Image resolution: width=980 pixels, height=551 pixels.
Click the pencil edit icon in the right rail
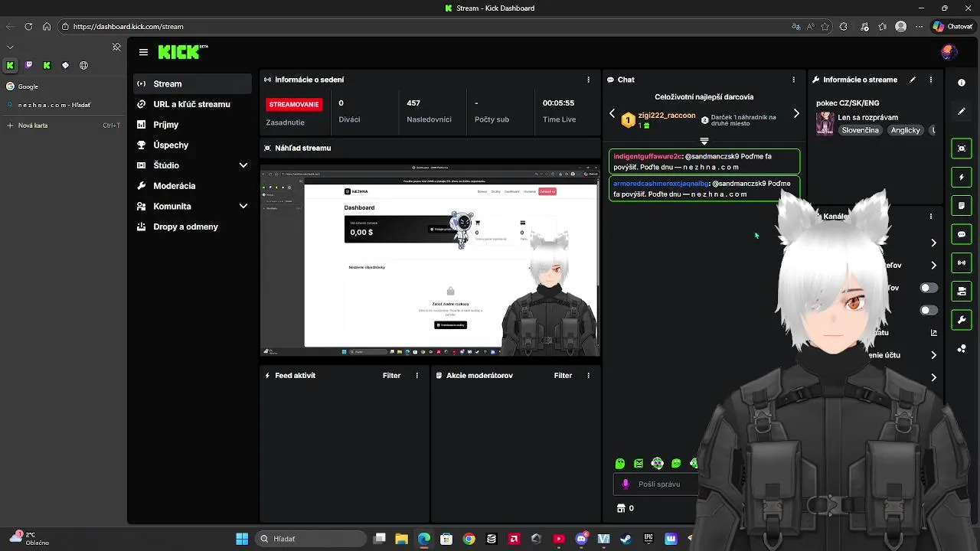(x=962, y=112)
